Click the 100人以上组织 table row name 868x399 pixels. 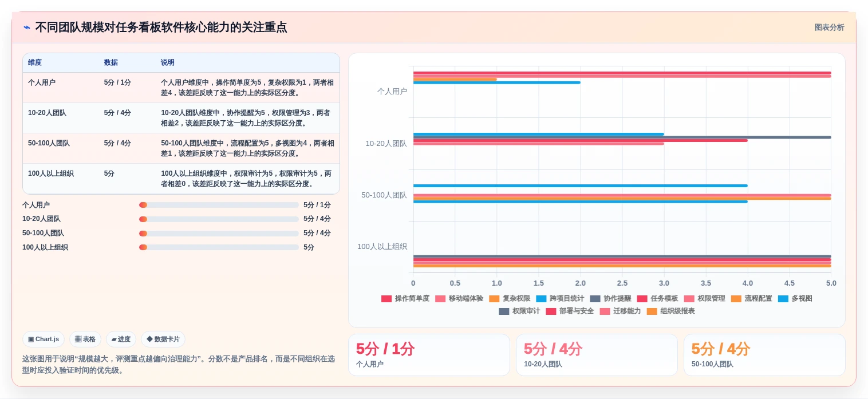[51, 173]
